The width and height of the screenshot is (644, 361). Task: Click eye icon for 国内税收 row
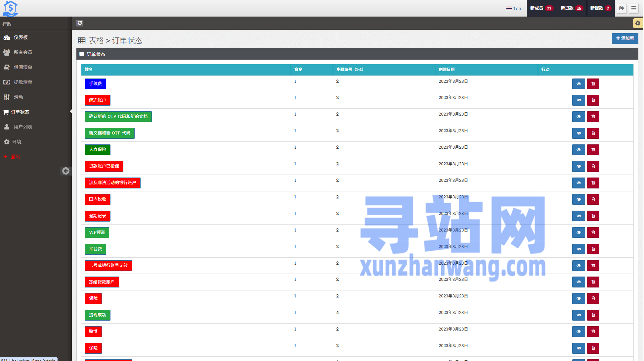click(579, 199)
